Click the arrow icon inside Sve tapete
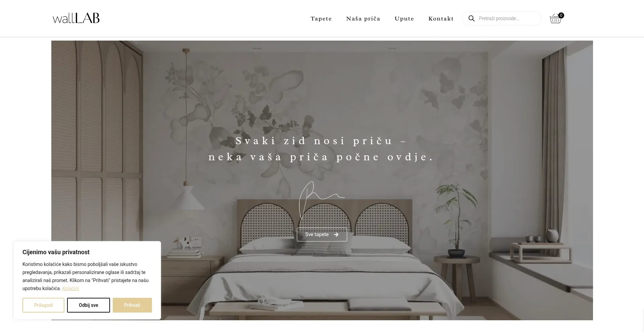 pyautogui.click(x=336, y=235)
